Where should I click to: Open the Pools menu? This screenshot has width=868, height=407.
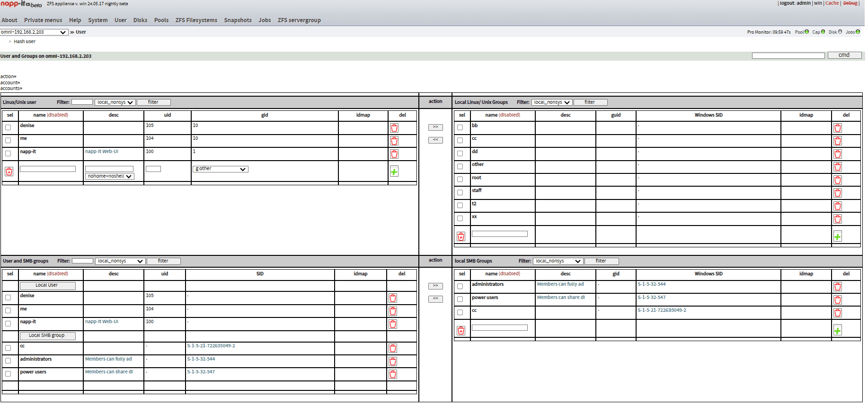coord(161,20)
